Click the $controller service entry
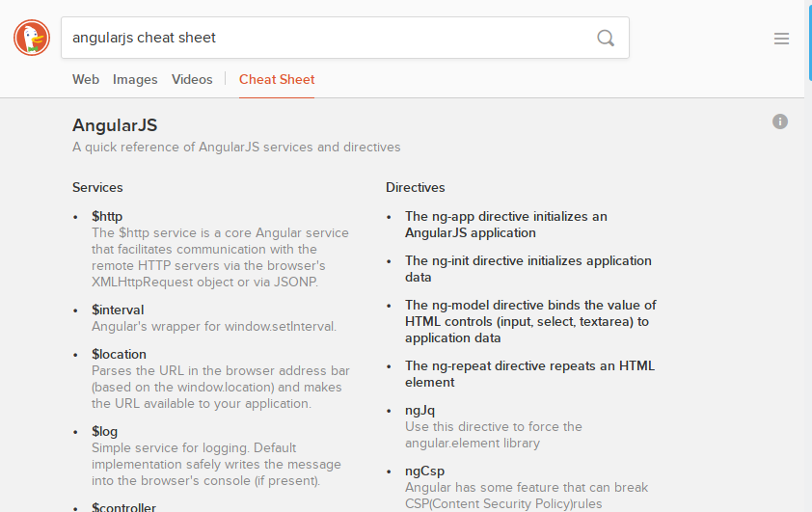The height and width of the screenshot is (512, 812). click(123, 507)
